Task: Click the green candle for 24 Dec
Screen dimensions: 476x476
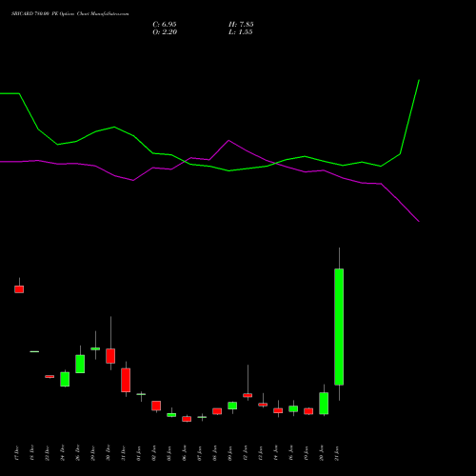Action: [65, 379]
